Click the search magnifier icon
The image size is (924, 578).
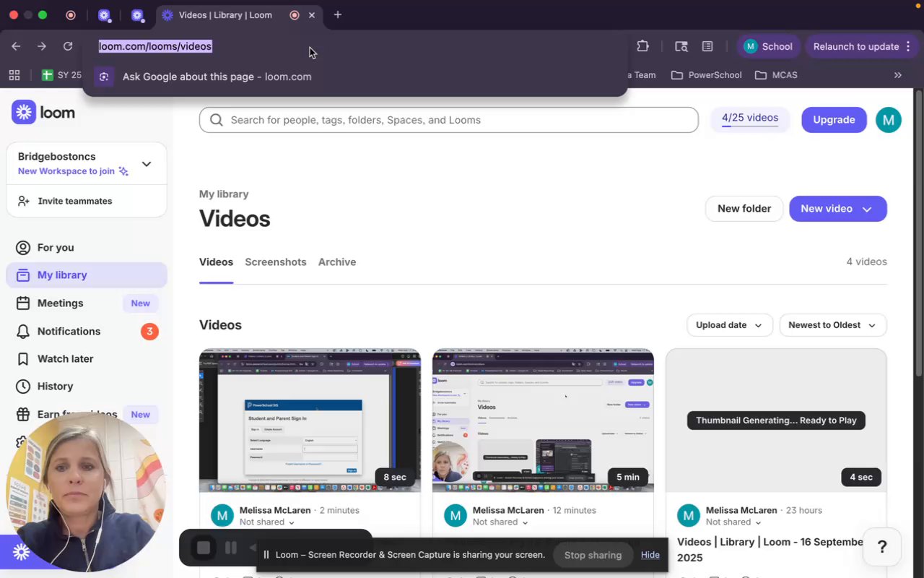pyautogui.click(x=216, y=120)
